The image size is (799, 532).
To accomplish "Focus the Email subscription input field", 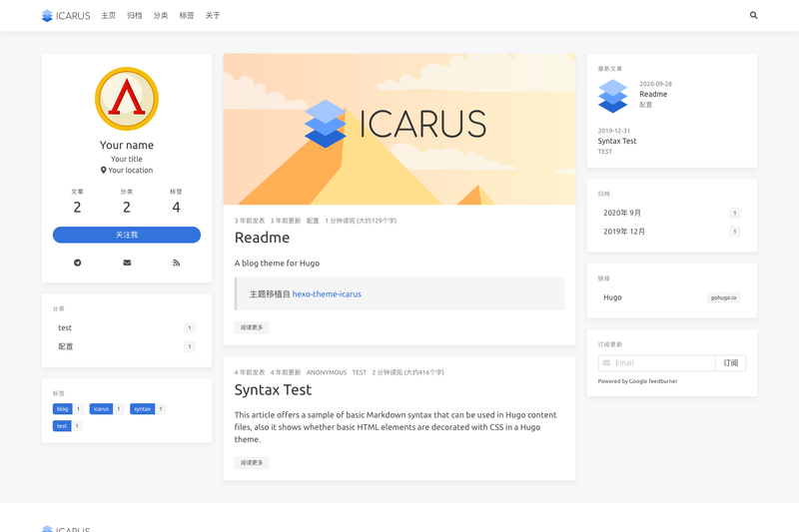I will 657,363.
